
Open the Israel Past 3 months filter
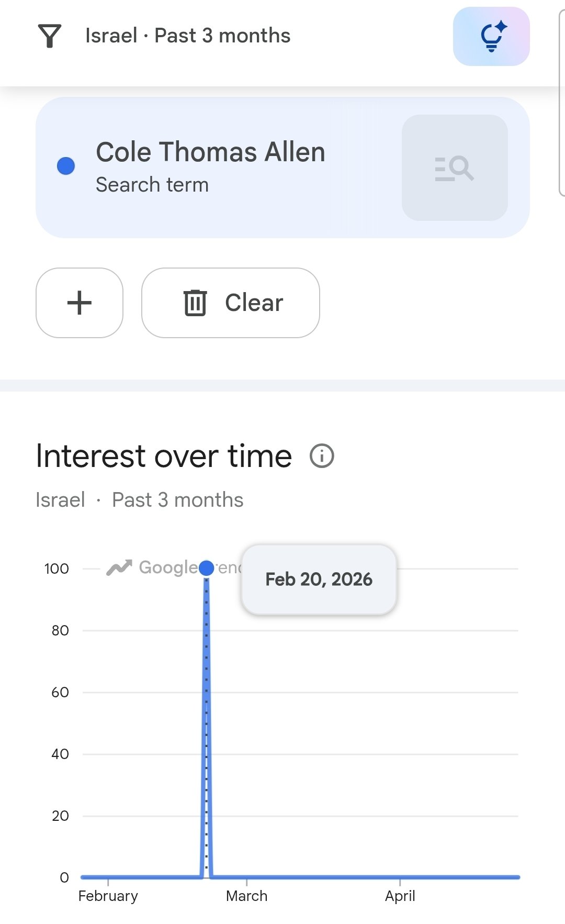tap(188, 36)
